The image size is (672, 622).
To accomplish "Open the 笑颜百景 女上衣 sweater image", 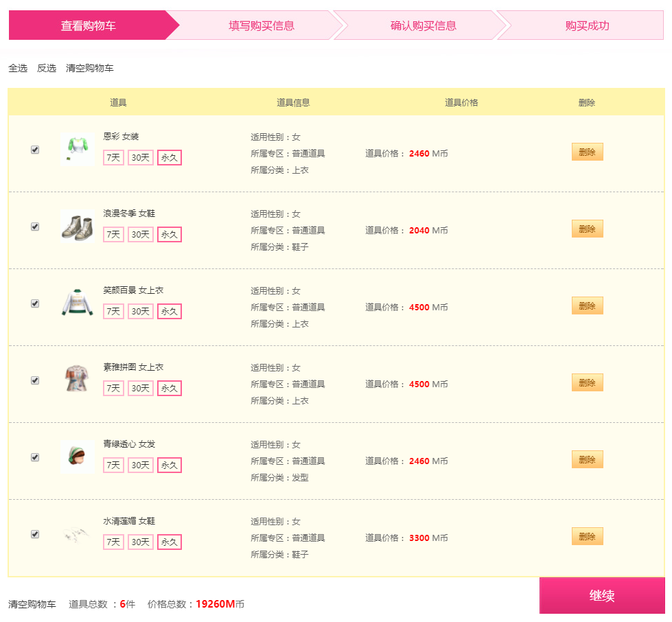I will tap(77, 303).
